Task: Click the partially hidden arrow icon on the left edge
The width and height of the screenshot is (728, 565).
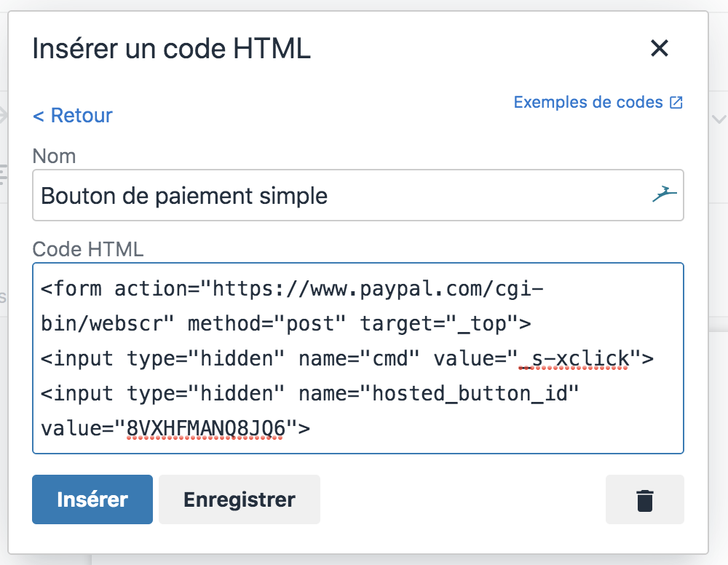Action: tap(3, 114)
